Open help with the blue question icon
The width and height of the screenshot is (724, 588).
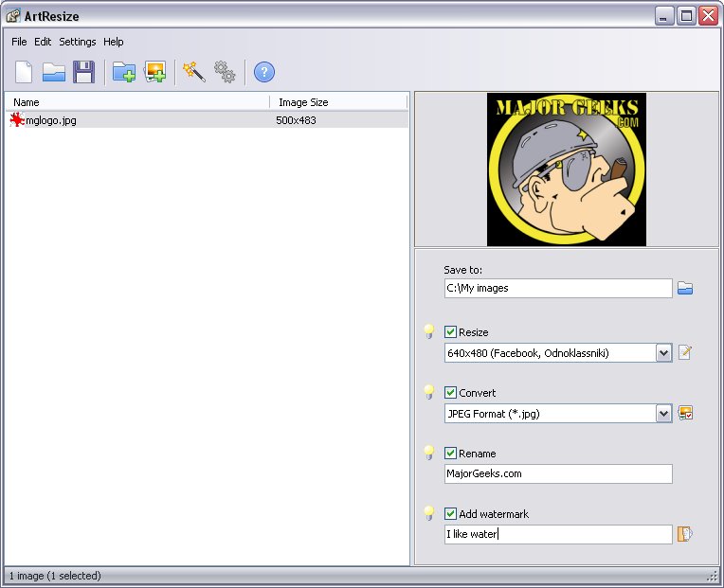tap(264, 72)
